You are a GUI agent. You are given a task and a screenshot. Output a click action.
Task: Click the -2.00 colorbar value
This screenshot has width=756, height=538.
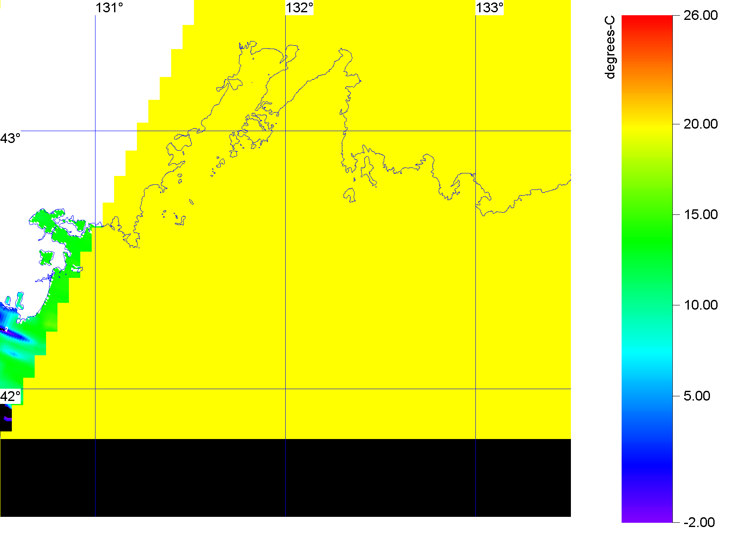[x=699, y=522]
